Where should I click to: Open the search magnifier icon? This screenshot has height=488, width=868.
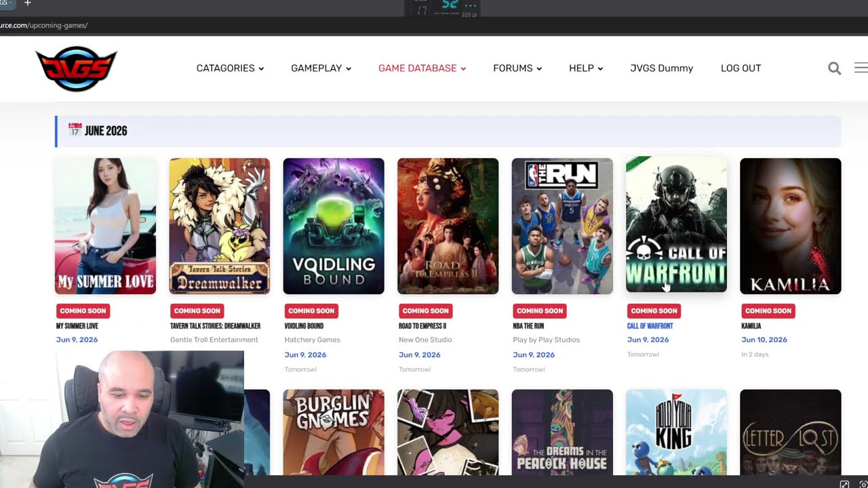[x=834, y=68]
